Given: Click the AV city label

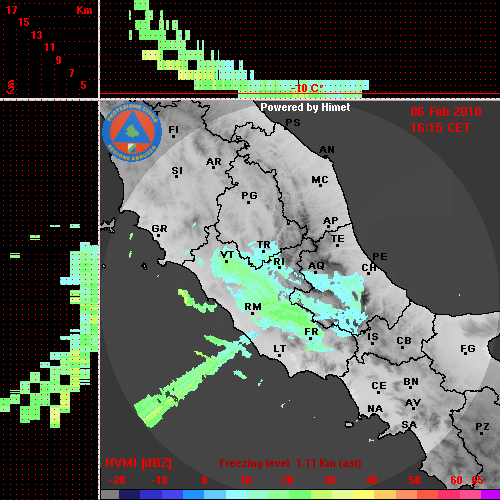Looking at the screenshot, I should 413,403.
